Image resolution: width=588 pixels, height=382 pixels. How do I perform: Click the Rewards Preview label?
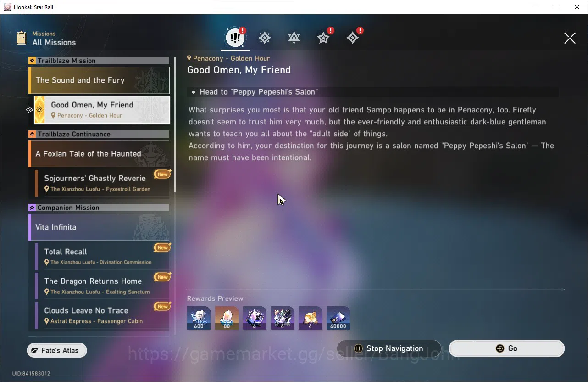(x=215, y=298)
